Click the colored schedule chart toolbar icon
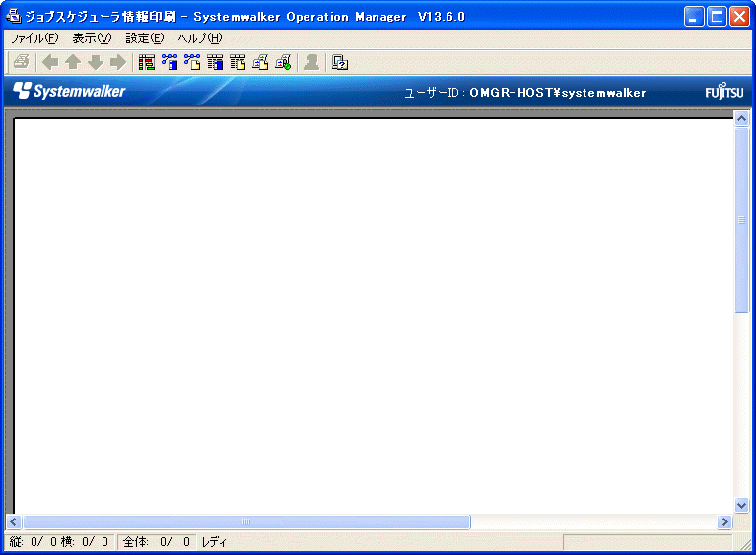 pyautogui.click(x=147, y=62)
